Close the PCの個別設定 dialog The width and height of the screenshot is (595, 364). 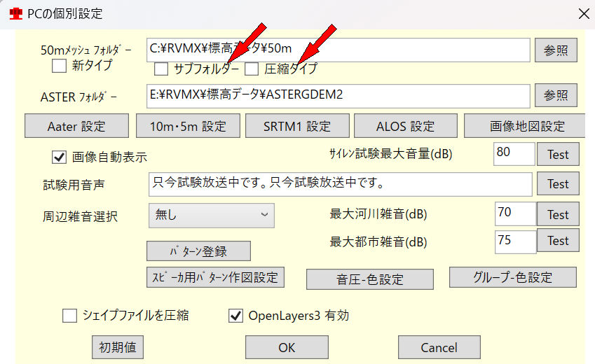pos(581,12)
